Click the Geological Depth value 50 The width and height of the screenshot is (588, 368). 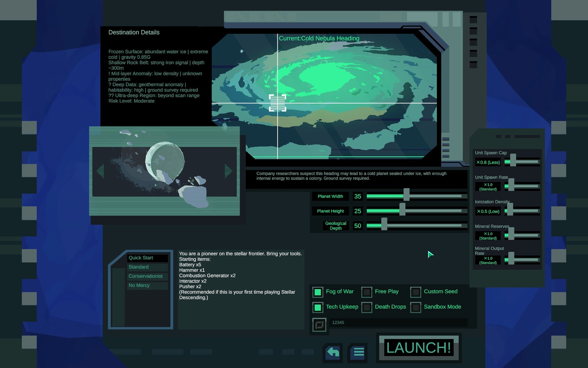pos(358,226)
